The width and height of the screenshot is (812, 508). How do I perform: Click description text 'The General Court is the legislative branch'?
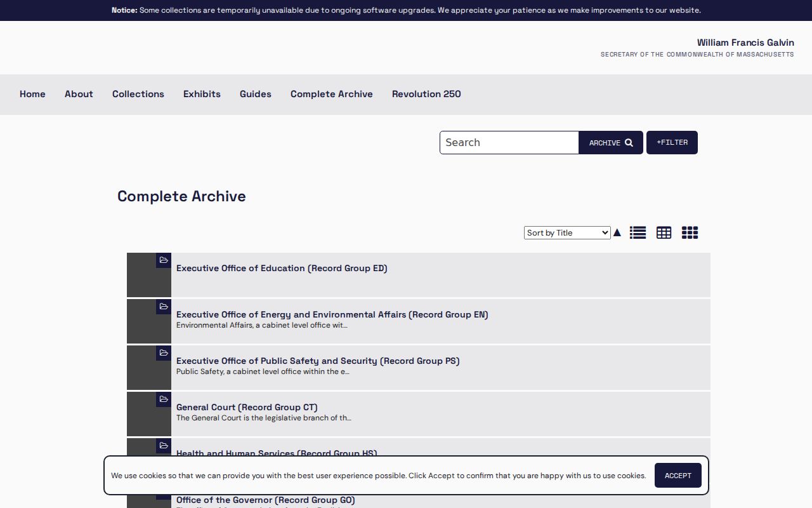coord(264,418)
